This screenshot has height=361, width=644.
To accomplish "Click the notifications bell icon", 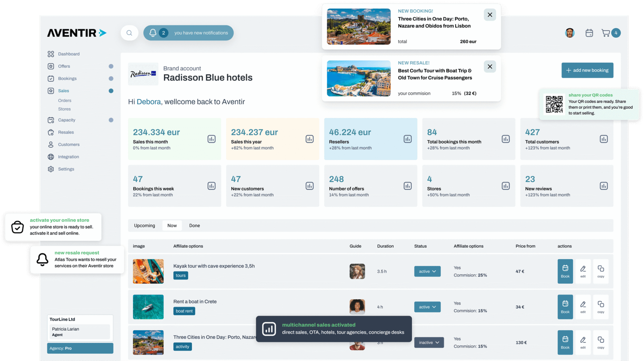I will pyautogui.click(x=153, y=33).
